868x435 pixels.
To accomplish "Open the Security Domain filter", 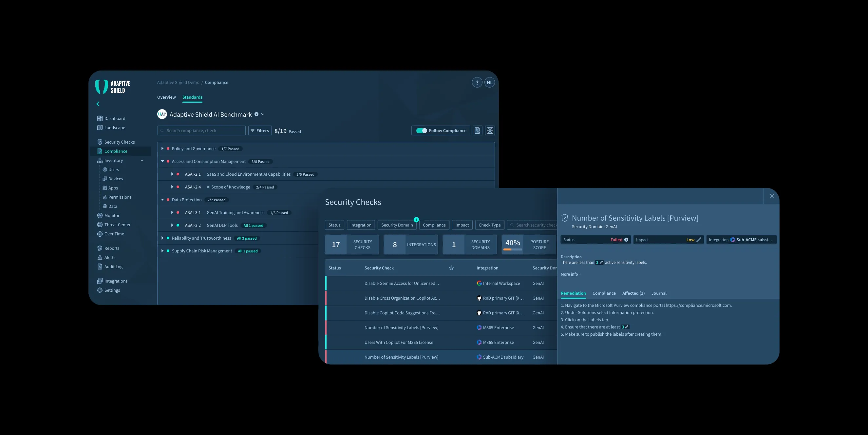I will 397,225.
